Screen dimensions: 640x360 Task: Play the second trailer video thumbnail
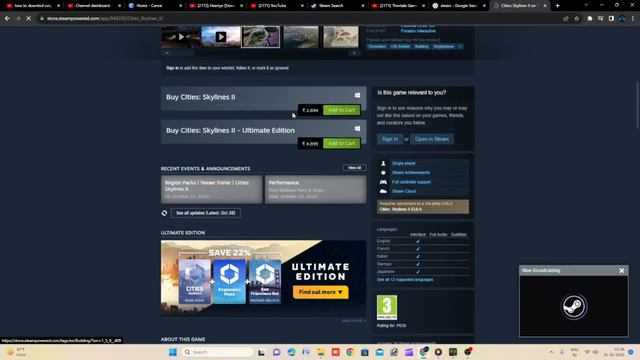coord(220,37)
